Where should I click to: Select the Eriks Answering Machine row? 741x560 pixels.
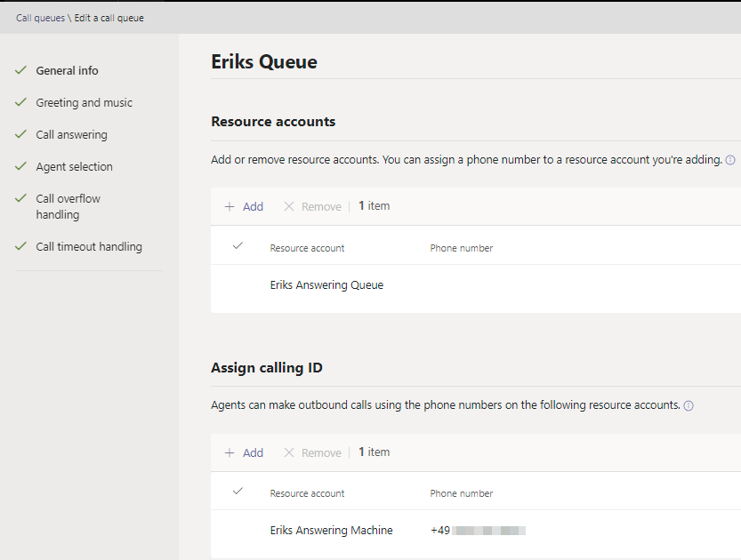coord(331,531)
